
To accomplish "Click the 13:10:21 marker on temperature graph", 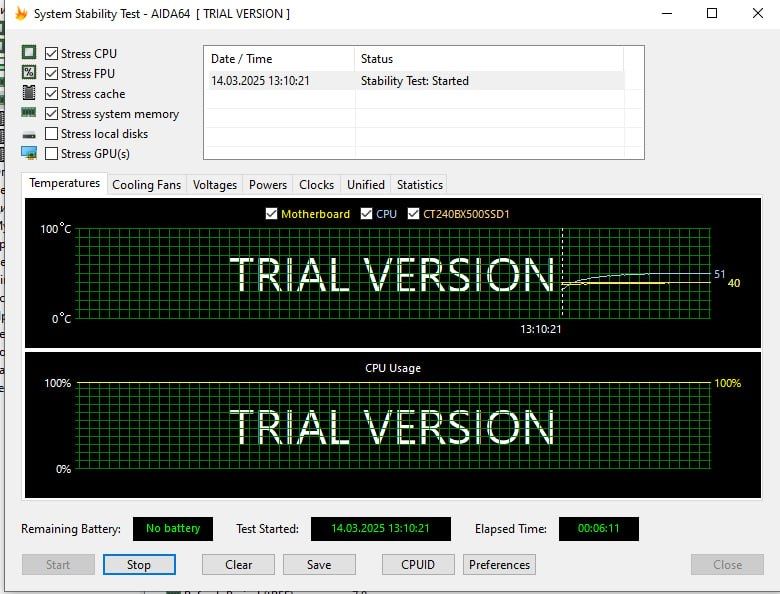I will click(541, 329).
